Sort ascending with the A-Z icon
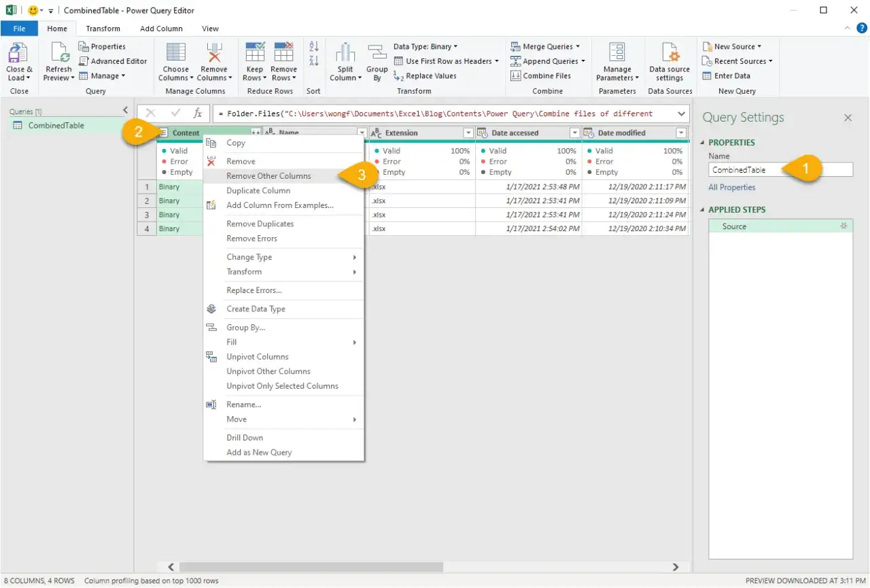The image size is (870, 588). [x=313, y=46]
